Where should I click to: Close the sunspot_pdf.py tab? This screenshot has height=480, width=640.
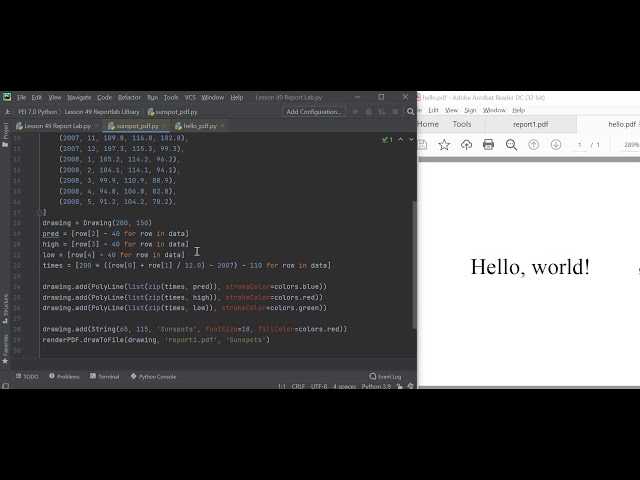click(x=164, y=126)
